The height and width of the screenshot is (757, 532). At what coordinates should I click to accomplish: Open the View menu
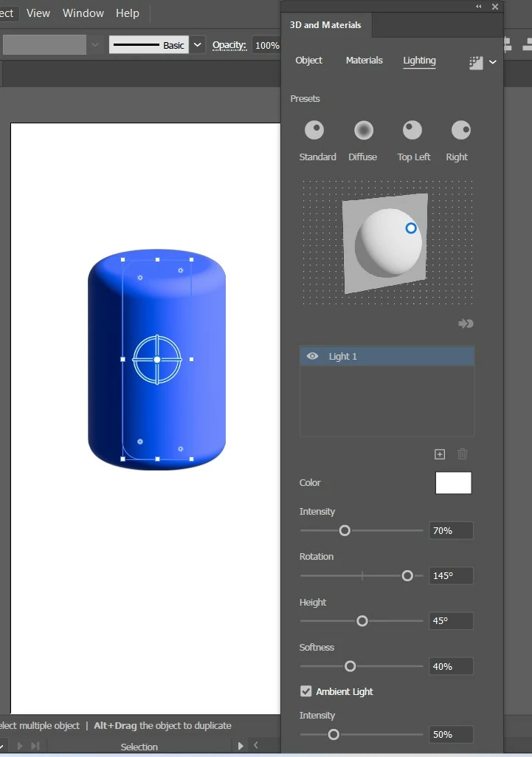[x=38, y=13]
